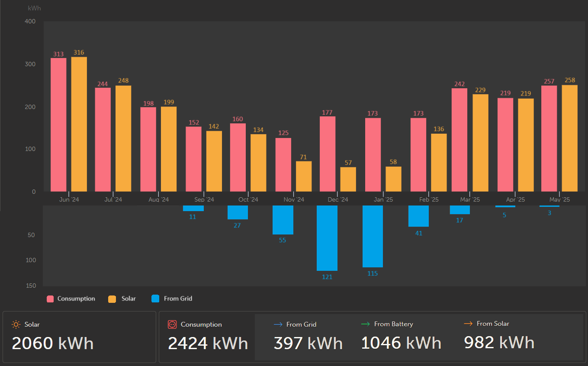Viewport: 588px width, 366px height.
Task: Toggle the Solar legend series
Action: 122,299
